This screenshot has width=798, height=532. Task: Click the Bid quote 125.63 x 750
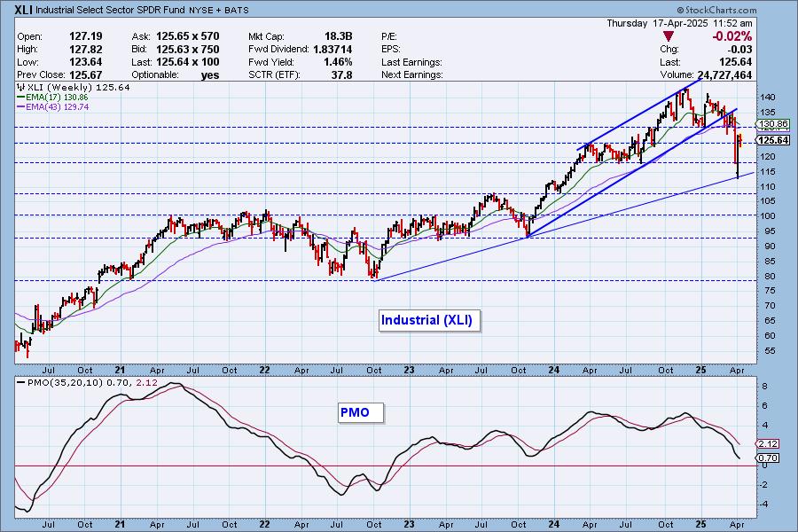[187, 49]
